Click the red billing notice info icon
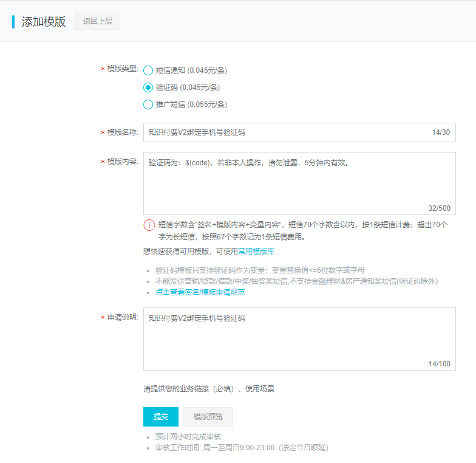Screen dimensions: 476x463 click(x=149, y=225)
